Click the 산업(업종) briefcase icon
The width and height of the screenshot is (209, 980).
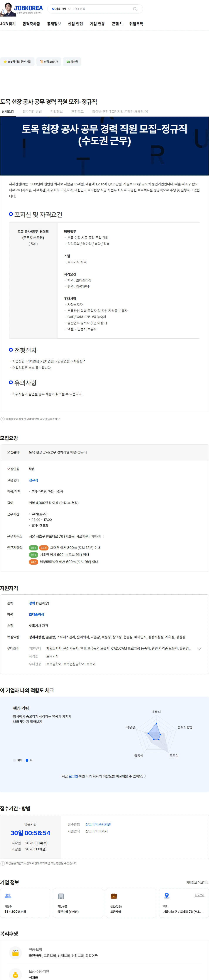coord(113,896)
